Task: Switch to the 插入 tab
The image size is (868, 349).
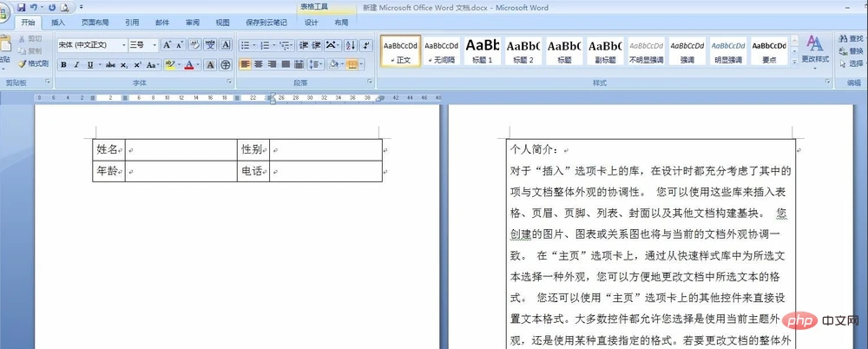Action: (x=58, y=23)
